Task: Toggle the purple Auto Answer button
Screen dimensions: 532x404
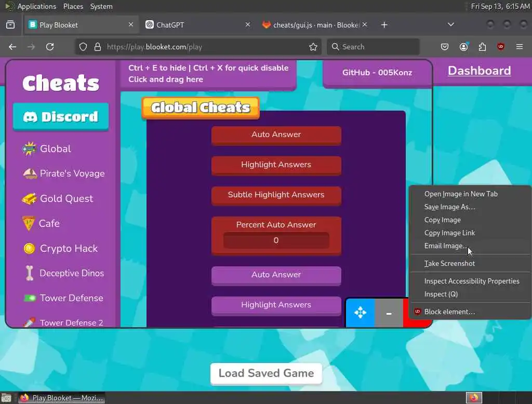Action: [276, 275]
